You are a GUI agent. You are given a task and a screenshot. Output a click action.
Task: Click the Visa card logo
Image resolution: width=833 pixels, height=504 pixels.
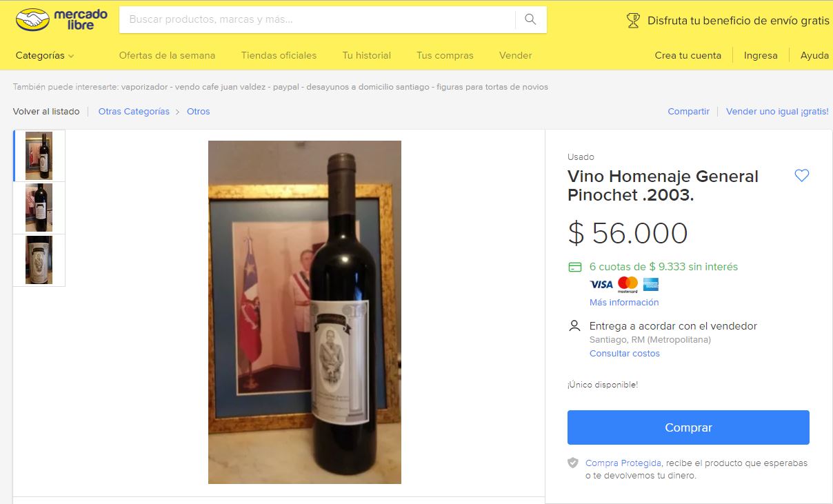click(x=601, y=284)
